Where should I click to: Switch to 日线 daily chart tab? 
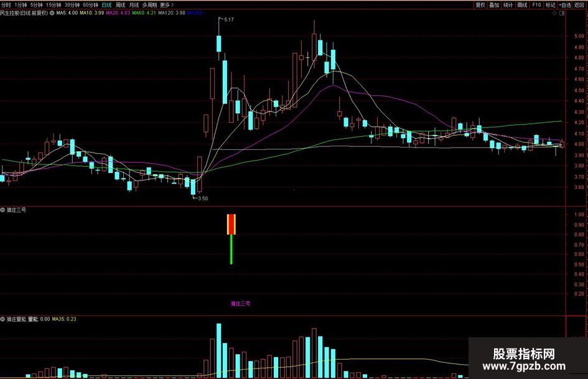click(x=107, y=5)
